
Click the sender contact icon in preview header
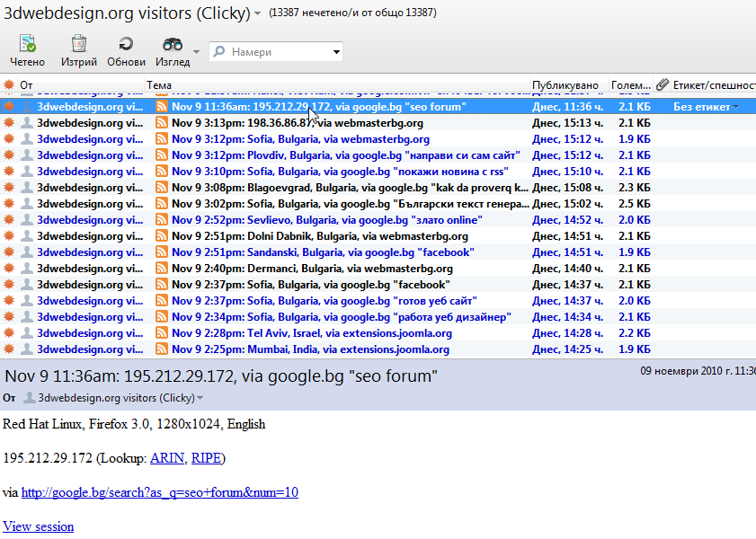tap(30, 397)
